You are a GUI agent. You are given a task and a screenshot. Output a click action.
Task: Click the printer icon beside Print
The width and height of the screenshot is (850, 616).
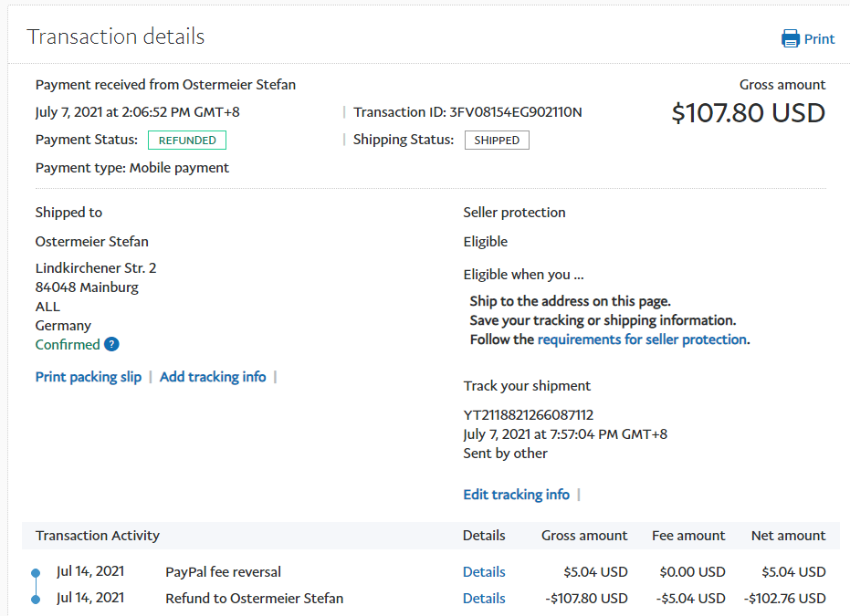[790, 38]
